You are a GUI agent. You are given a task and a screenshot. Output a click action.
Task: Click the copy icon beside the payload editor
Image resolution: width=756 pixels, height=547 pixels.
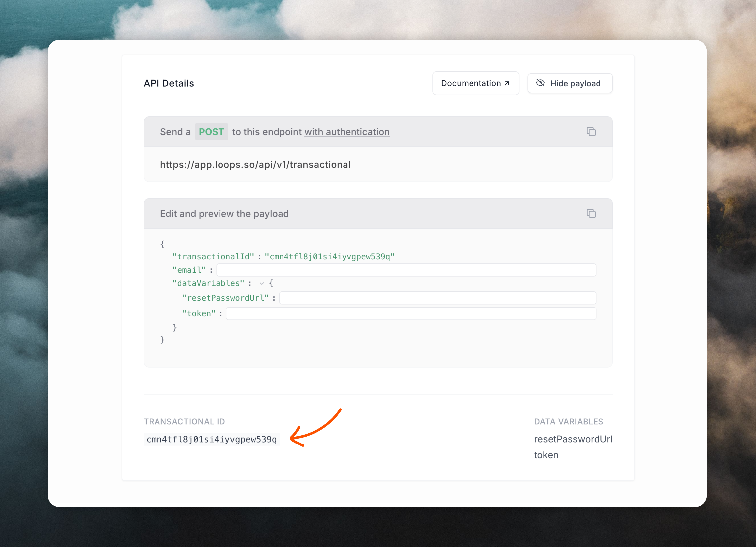click(x=591, y=214)
